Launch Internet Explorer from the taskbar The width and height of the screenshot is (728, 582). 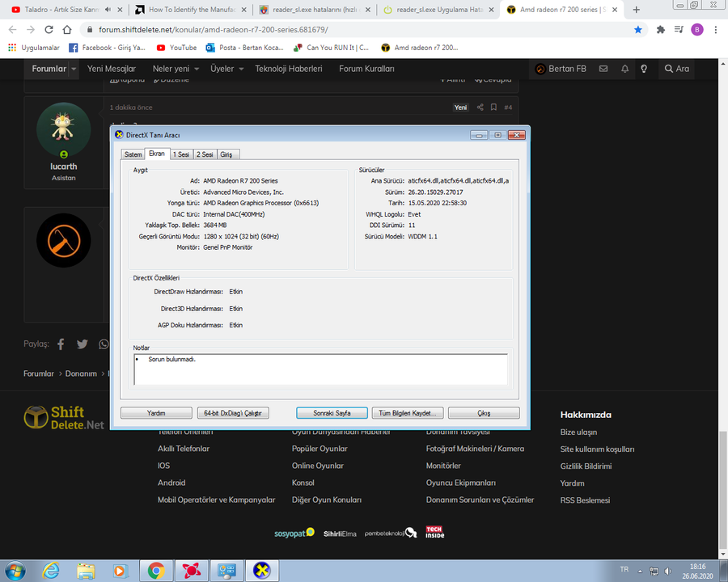pyautogui.click(x=51, y=571)
